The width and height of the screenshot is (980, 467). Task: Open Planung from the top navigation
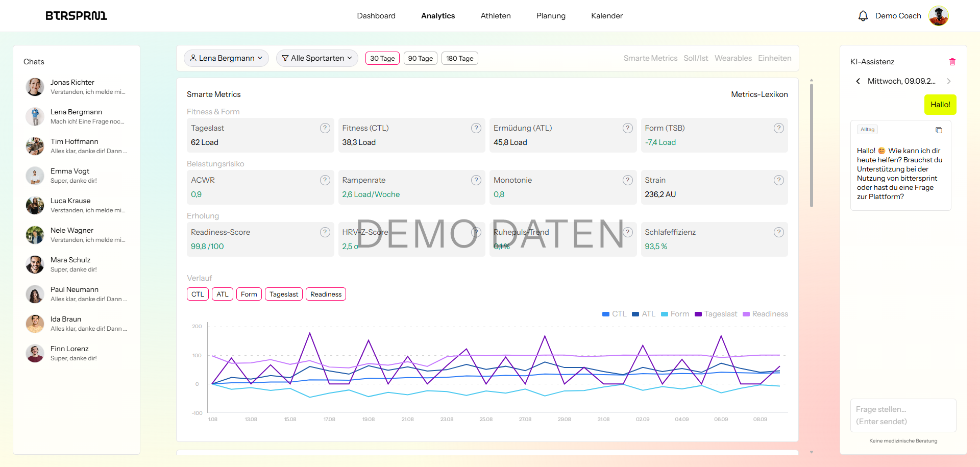pyautogui.click(x=551, y=16)
